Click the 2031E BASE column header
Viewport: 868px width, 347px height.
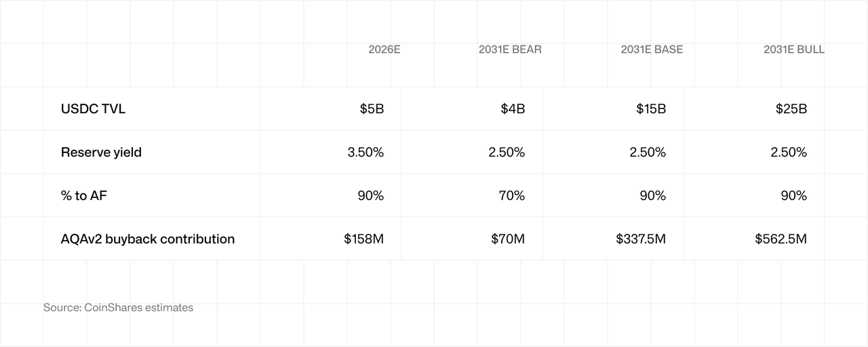[652, 49]
